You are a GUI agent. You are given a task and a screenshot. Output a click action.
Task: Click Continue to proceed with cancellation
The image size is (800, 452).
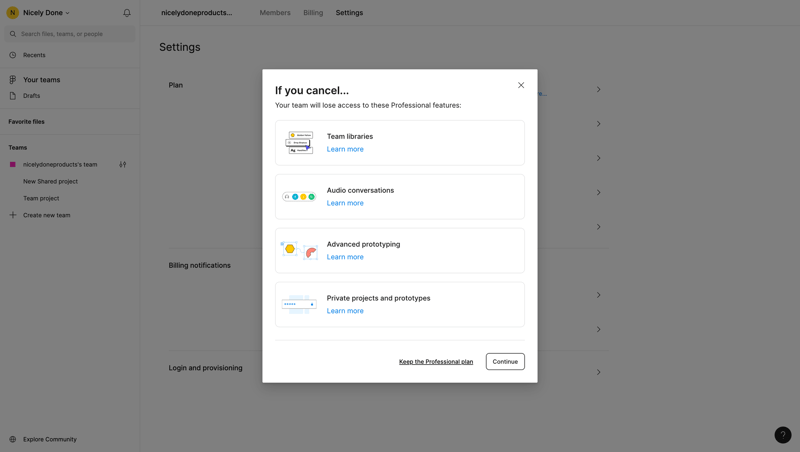[x=505, y=361]
